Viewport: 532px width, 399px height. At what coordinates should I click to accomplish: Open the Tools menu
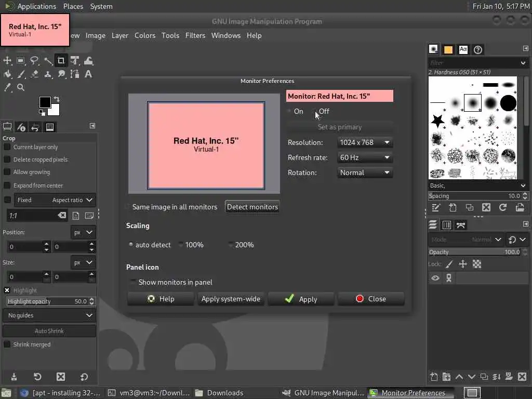170,35
